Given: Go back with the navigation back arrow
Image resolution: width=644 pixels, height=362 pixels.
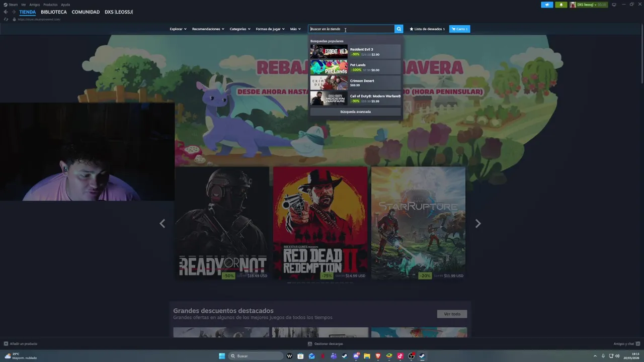Looking at the screenshot, I should pos(6,12).
